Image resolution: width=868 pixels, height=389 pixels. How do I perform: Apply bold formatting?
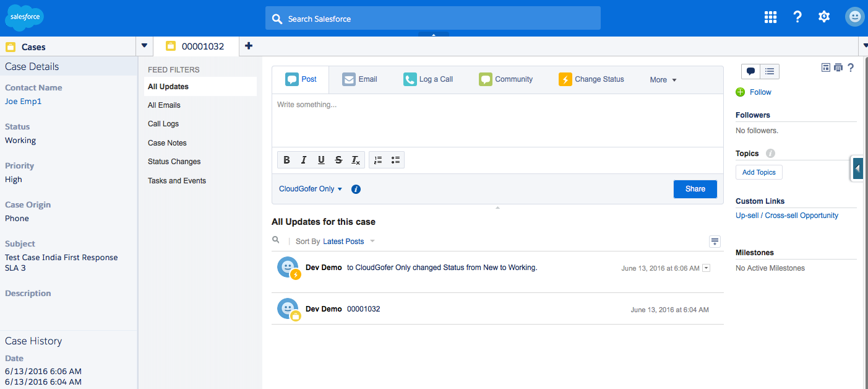286,160
